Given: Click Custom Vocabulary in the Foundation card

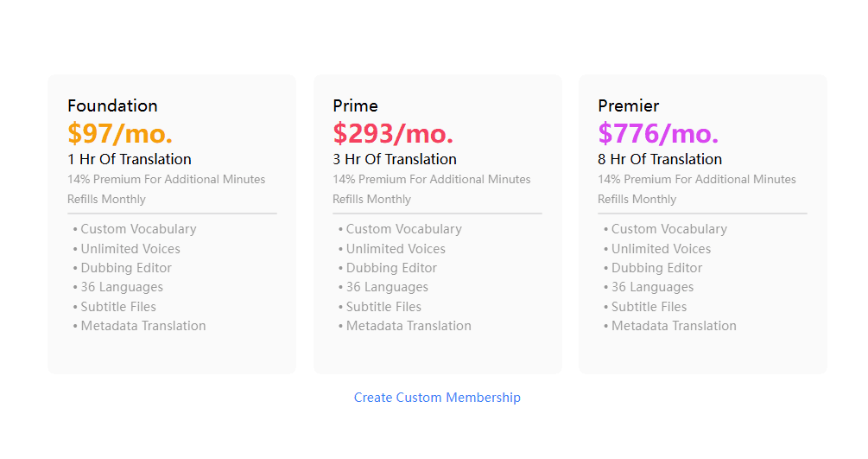Looking at the screenshot, I should click(x=138, y=229).
